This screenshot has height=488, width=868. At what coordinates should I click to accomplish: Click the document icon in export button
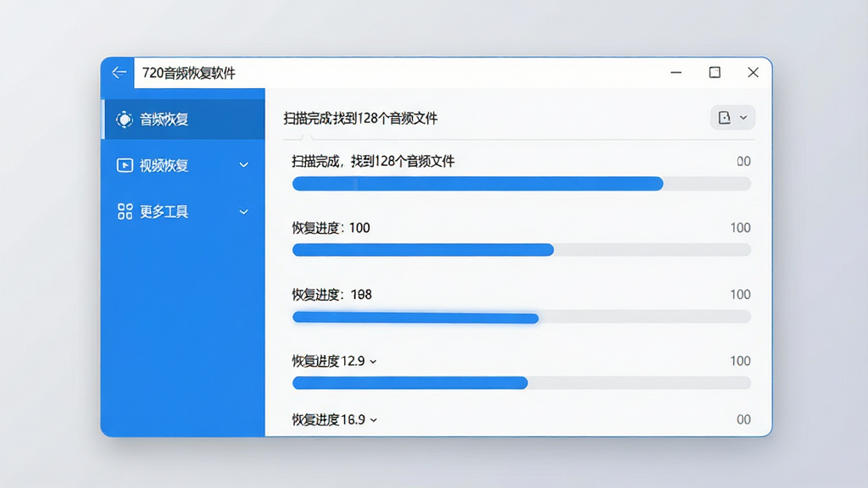coord(724,117)
